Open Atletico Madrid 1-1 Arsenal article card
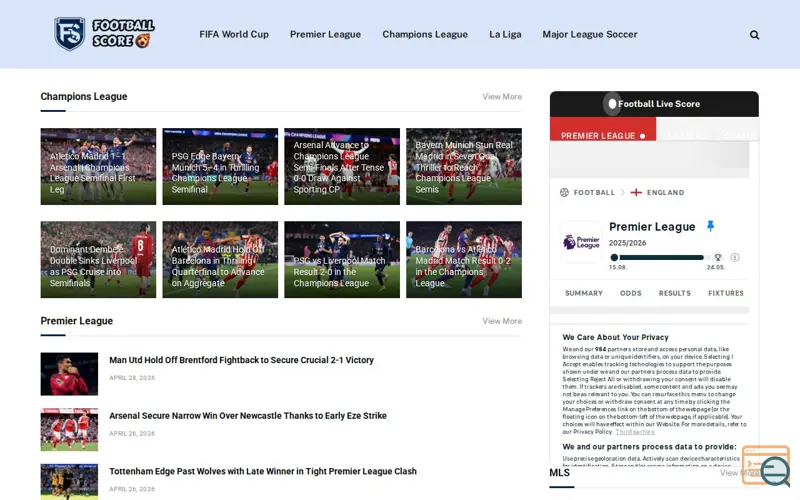 coord(98,166)
